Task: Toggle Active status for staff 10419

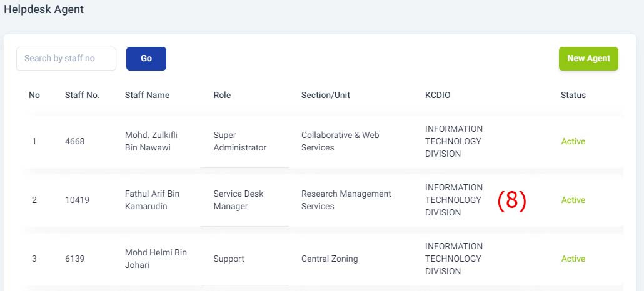Action: tap(573, 200)
